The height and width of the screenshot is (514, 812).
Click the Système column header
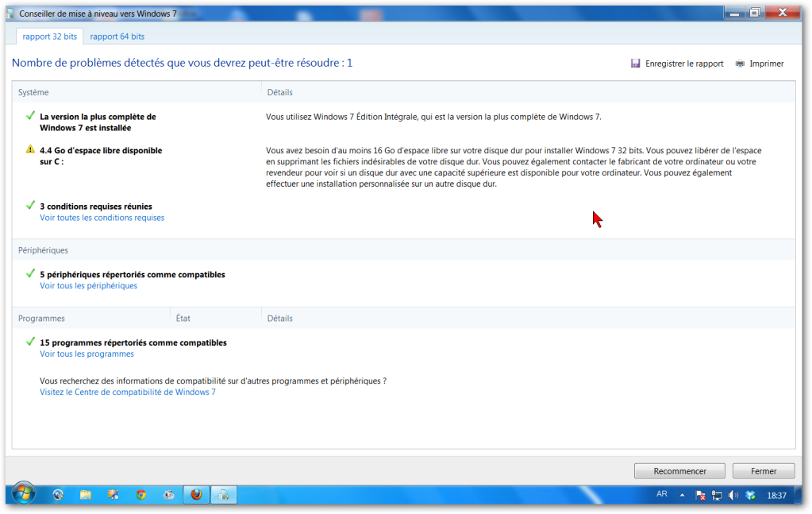(x=33, y=92)
